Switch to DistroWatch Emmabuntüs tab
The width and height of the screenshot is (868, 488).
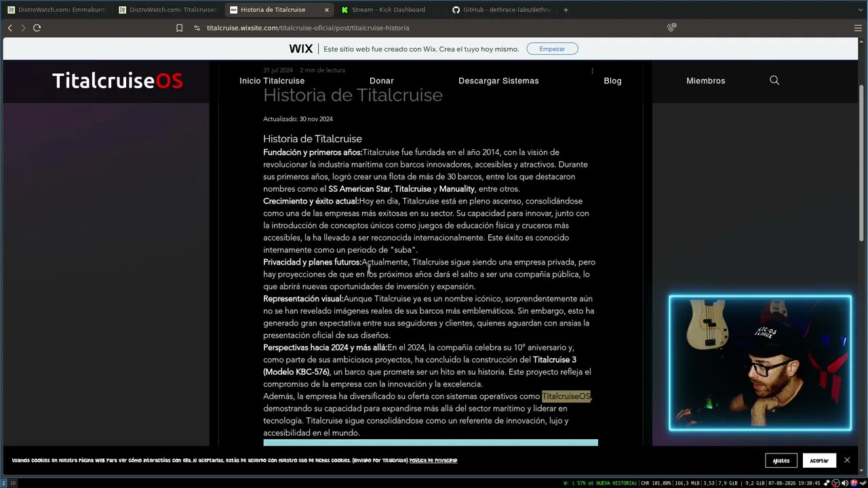click(x=57, y=9)
